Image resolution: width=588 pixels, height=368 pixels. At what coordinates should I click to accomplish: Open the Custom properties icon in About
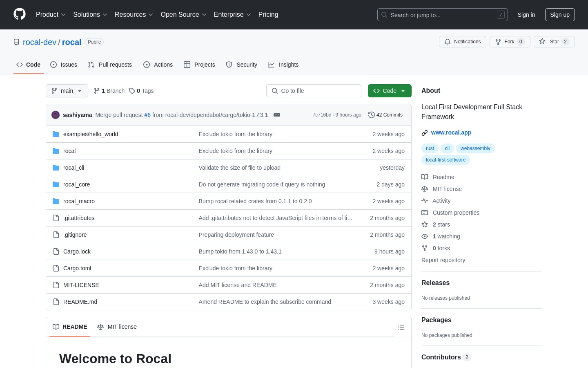[x=425, y=213]
